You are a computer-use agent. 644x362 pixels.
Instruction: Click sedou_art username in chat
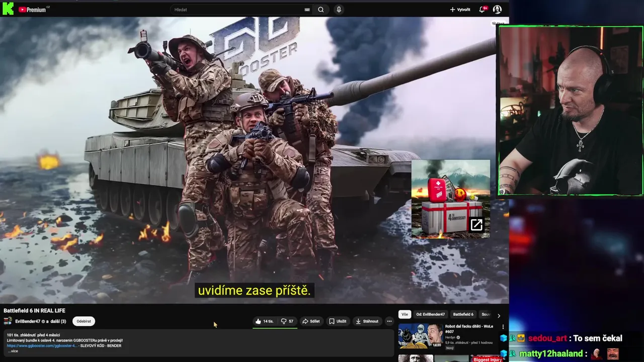pyautogui.click(x=547, y=338)
